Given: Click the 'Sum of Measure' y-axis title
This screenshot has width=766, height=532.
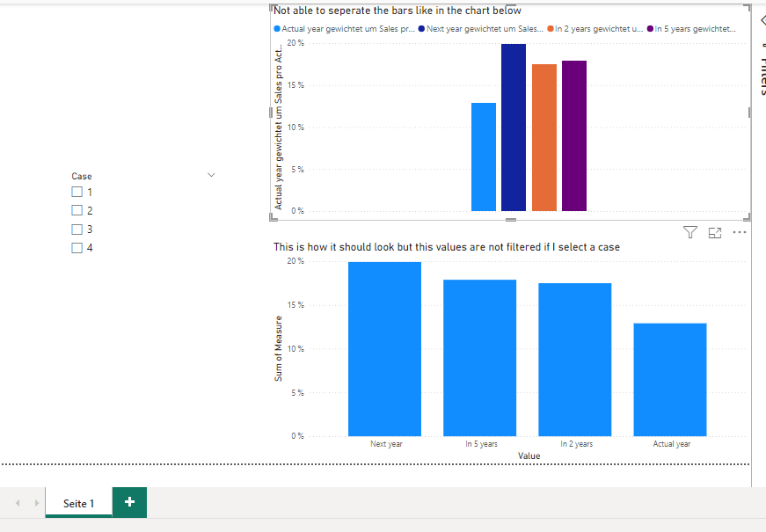Looking at the screenshot, I should click(x=279, y=348).
